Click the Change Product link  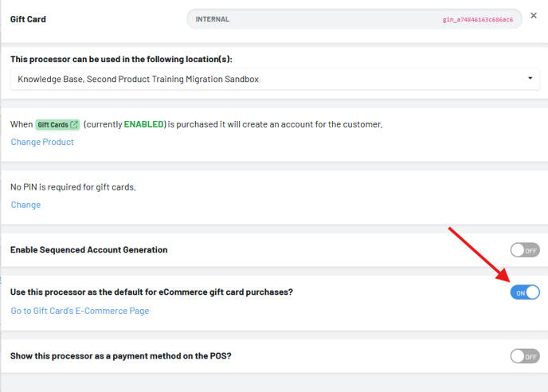[x=42, y=142]
